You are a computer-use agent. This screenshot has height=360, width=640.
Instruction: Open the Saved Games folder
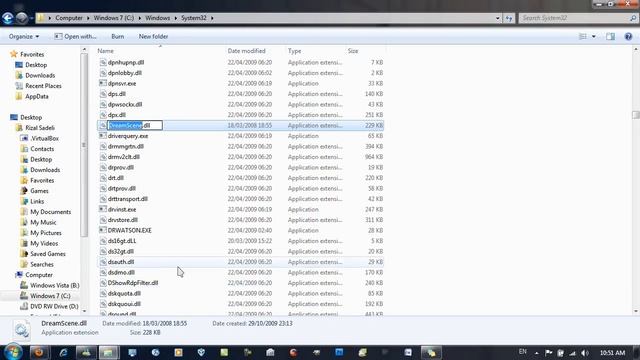point(48,254)
